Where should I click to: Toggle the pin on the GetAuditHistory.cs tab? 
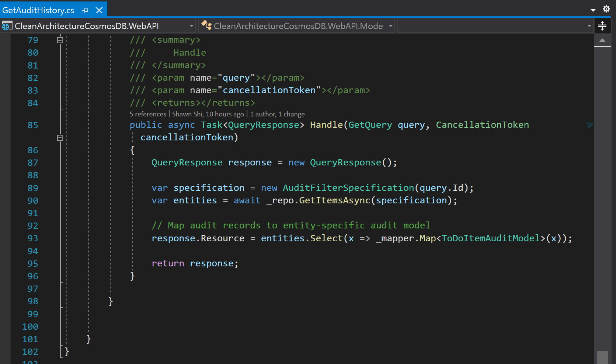click(86, 10)
